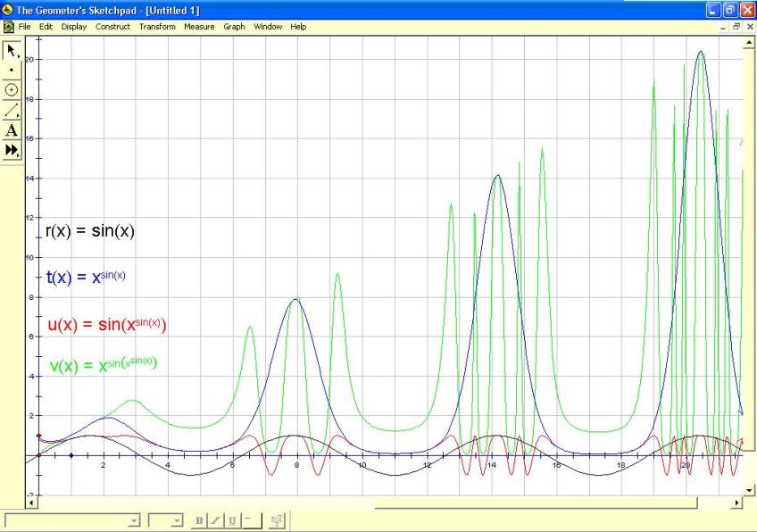
Task: Click the r(x) = sin(x) function label
Action: [89, 231]
